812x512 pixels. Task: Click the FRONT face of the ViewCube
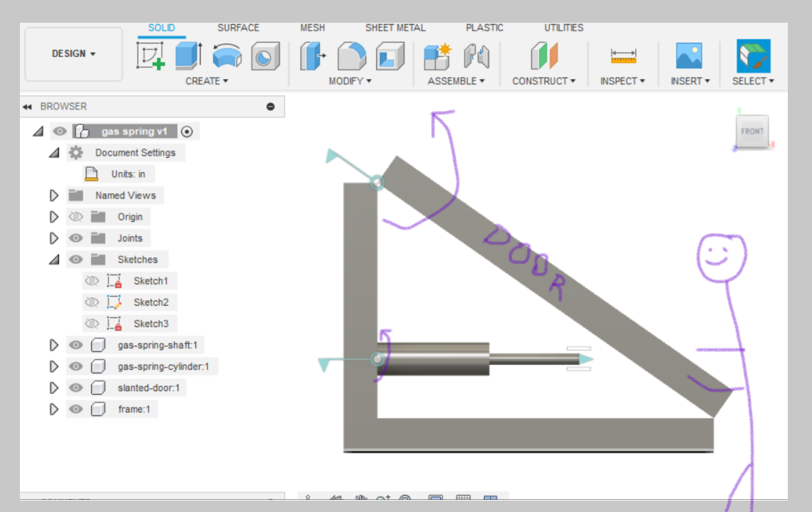[x=752, y=131]
